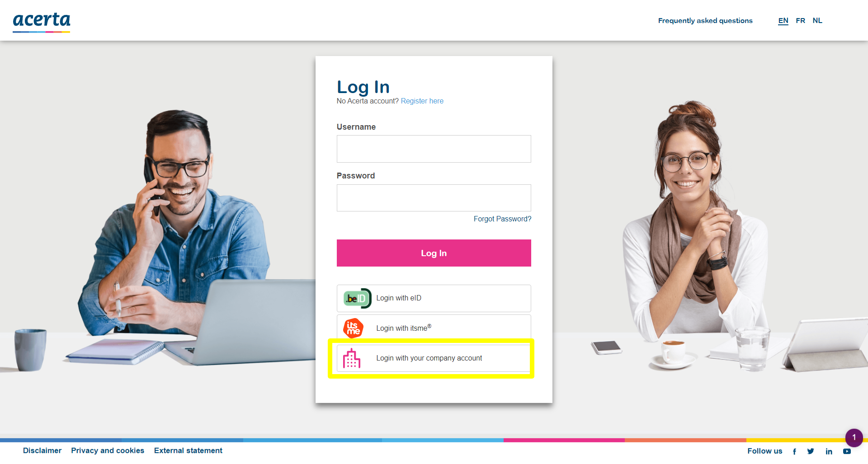Open Frequently asked questions
This screenshot has width=868, height=464.
coord(705,21)
